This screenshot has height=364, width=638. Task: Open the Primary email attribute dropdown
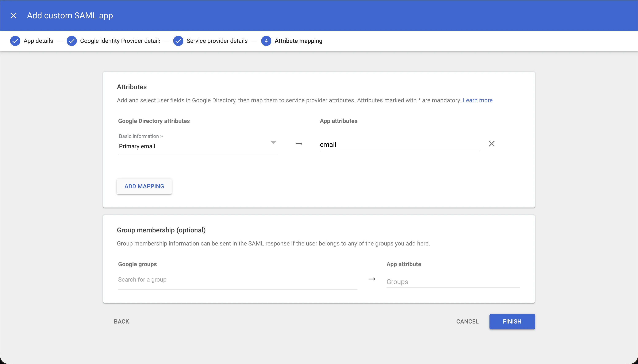click(273, 143)
